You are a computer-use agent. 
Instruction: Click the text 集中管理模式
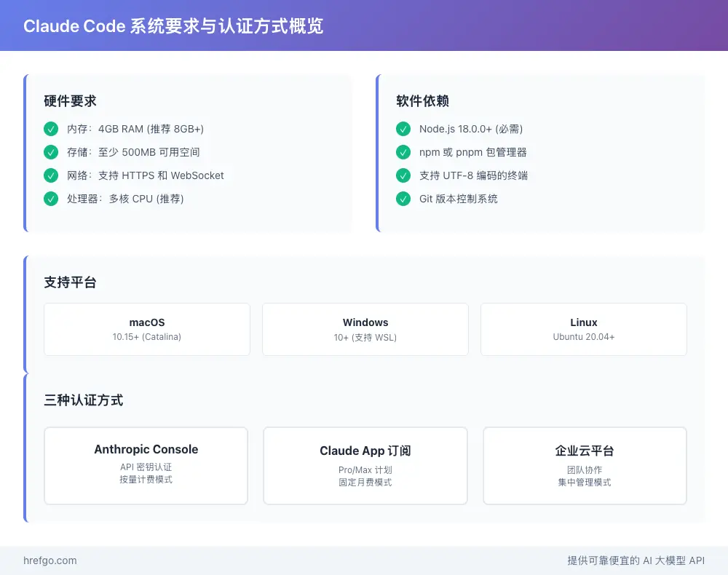pos(585,482)
